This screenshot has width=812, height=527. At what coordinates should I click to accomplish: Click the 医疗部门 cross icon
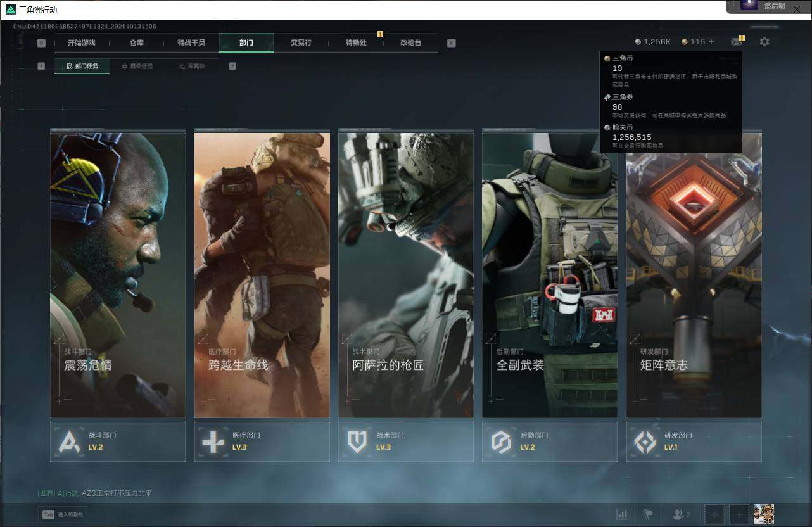[x=213, y=441]
